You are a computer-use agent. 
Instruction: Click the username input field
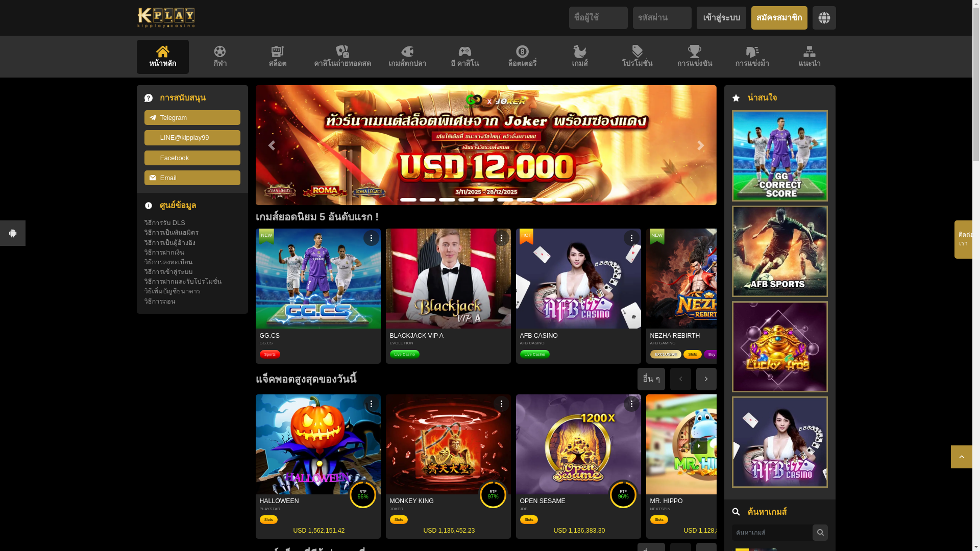coord(598,18)
